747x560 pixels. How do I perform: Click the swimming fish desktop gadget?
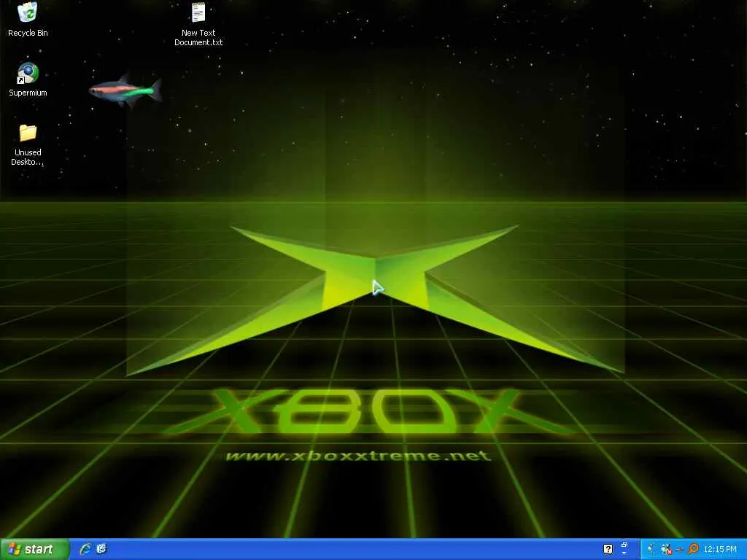pos(125,90)
